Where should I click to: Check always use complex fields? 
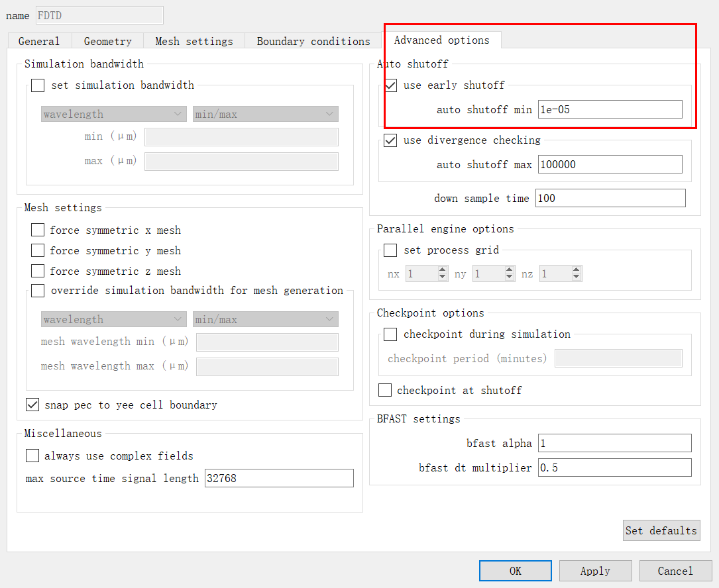point(32,456)
